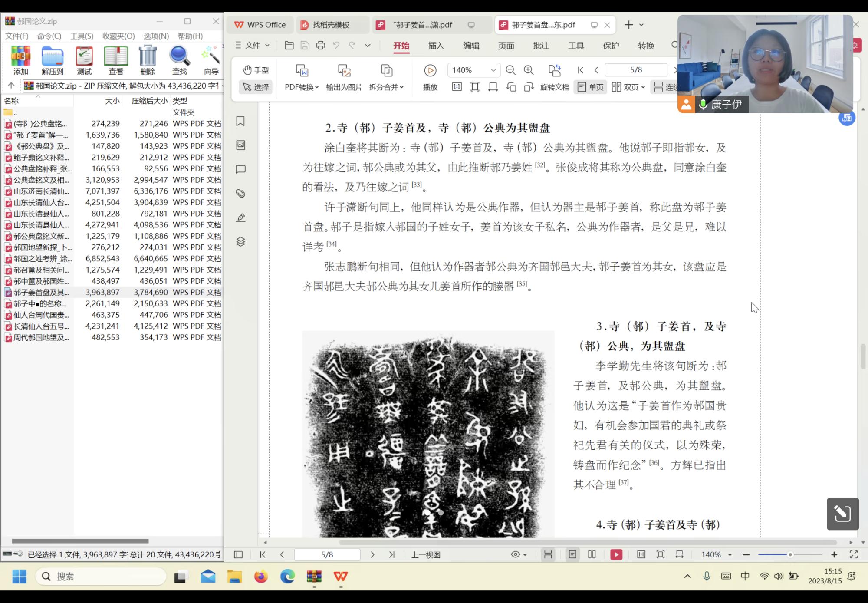This screenshot has height=603, width=868.
Task: Toggle Single page (单页) view mode
Action: (590, 87)
